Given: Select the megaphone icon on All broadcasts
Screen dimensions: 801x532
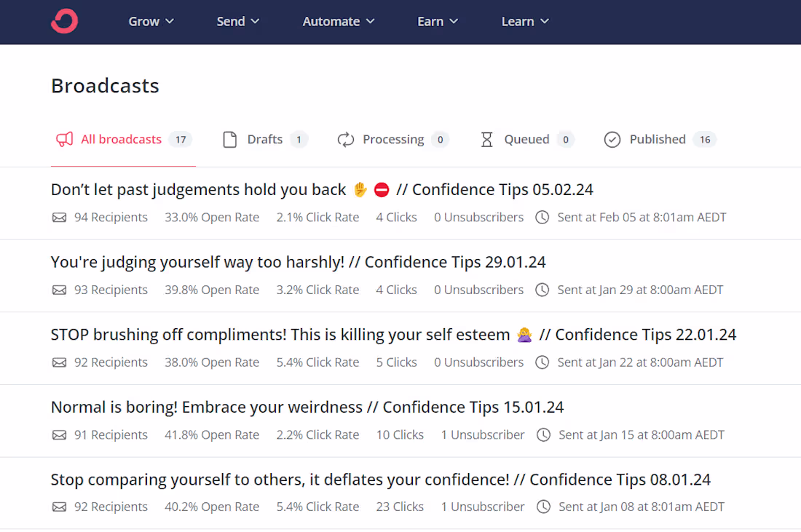Looking at the screenshot, I should (x=64, y=139).
